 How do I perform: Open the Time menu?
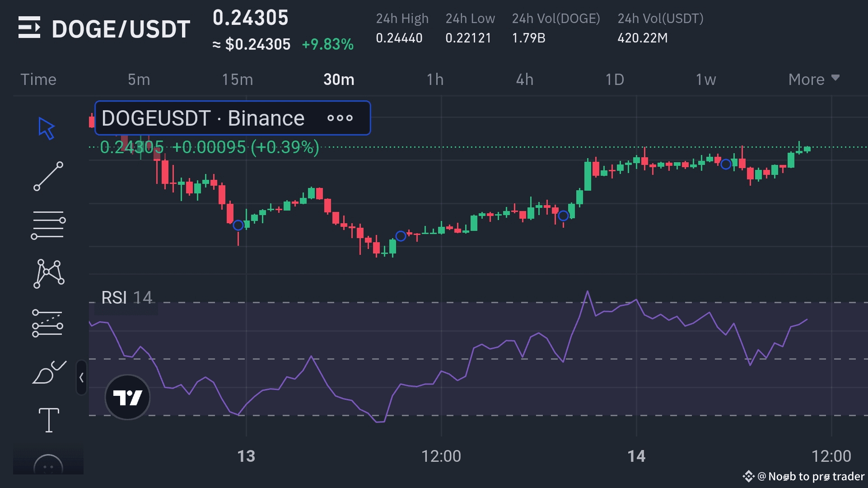(38, 79)
